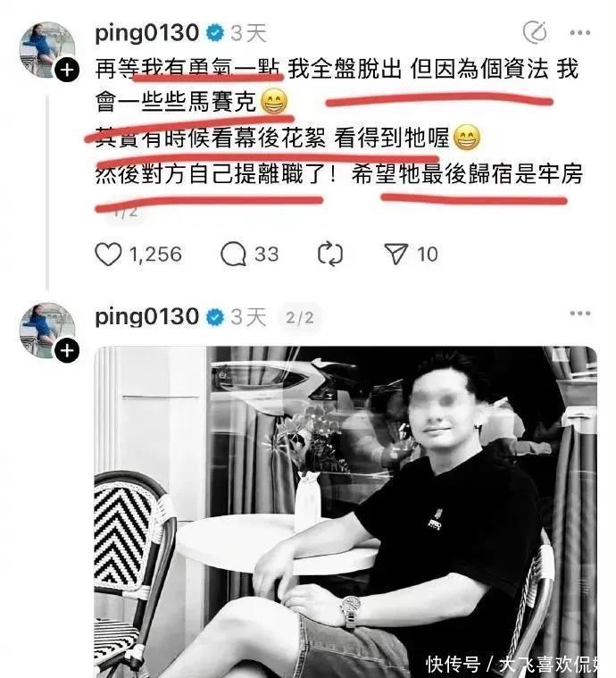Open comments via speech bubble icon
616x678 pixels.
(x=233, y=254)
